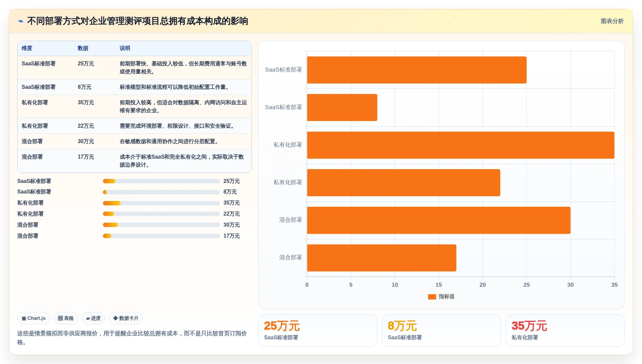Click the 8万元 SaaS标准部署 data card
642x364 pixels.
[441, 330]
